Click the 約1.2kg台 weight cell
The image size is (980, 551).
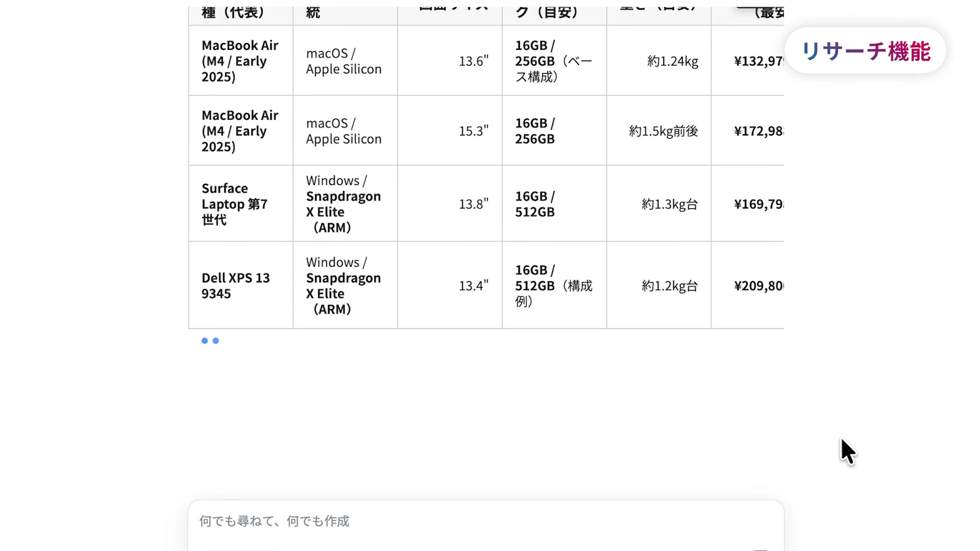(670, 286)
